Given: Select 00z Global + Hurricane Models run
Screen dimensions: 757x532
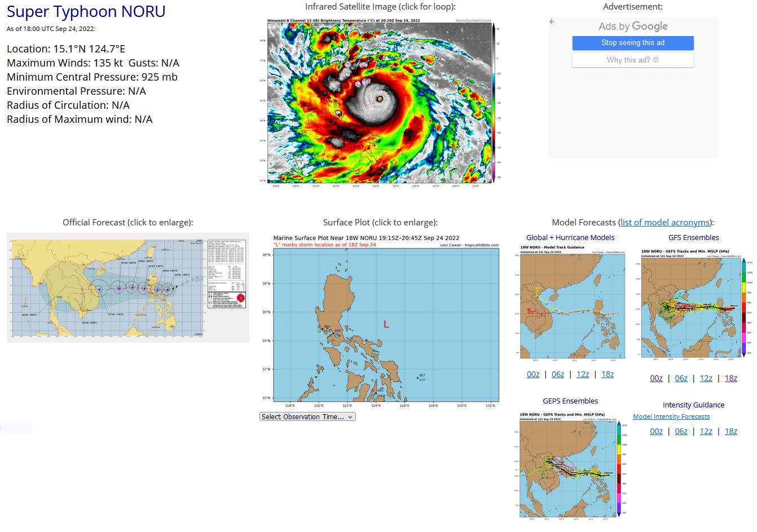Looking at the screenshot, I should tap(532, 374).
